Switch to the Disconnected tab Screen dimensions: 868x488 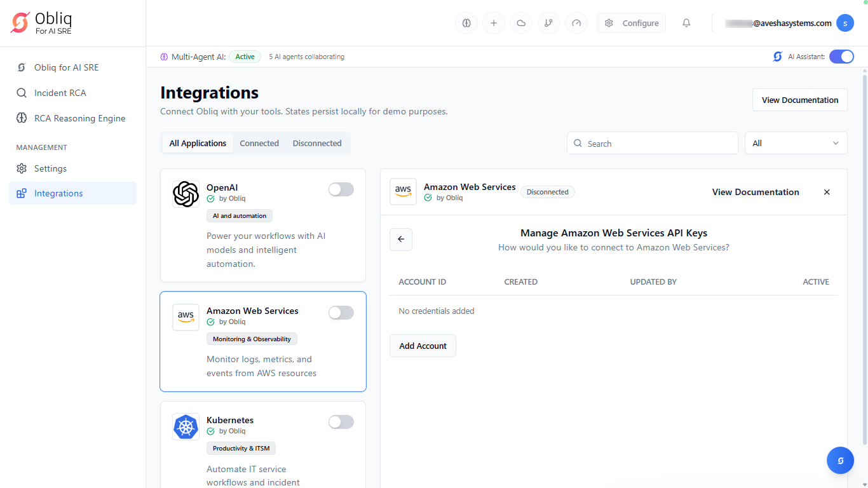317,143
